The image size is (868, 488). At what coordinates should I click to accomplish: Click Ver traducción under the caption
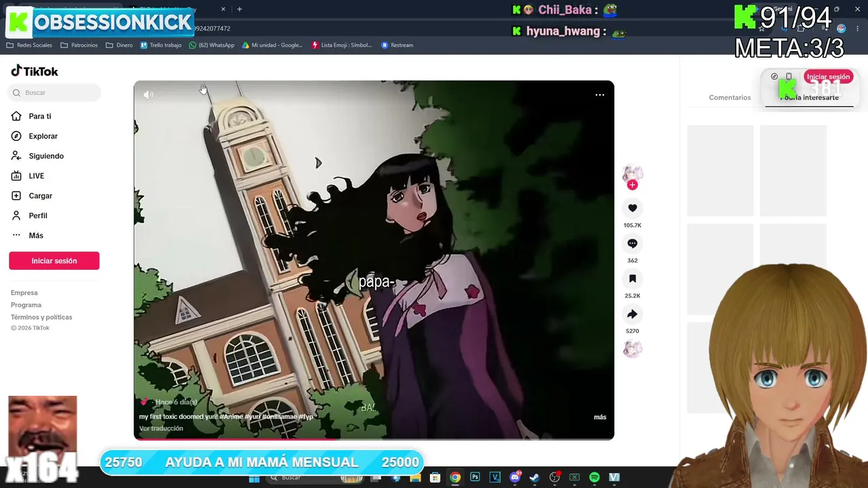click(161, 428)
